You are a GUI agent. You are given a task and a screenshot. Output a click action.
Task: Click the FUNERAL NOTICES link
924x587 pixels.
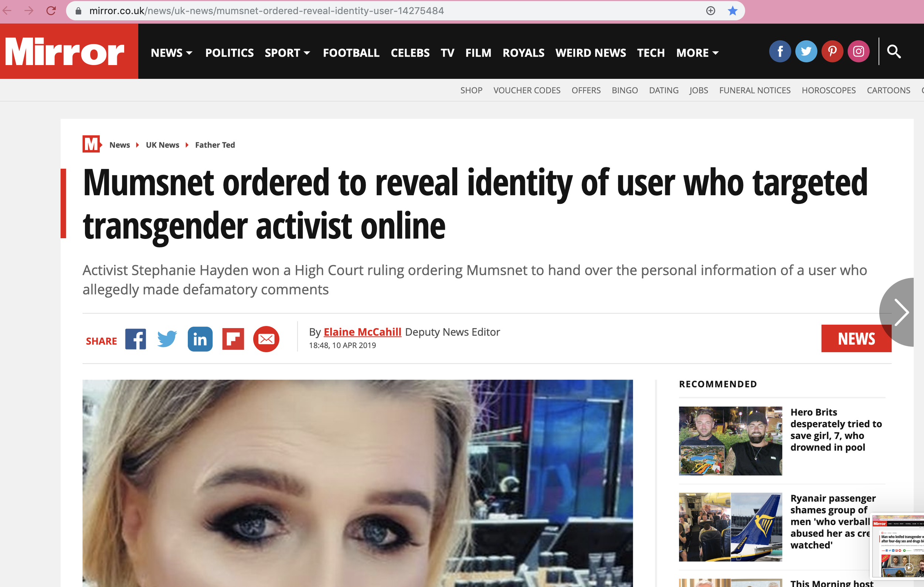point(754,90)
